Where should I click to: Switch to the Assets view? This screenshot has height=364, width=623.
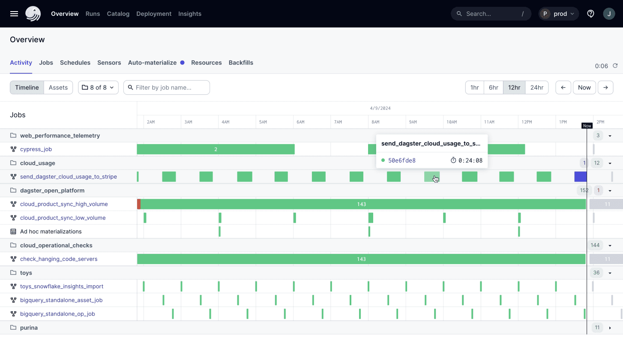click(x=58, y=87)
